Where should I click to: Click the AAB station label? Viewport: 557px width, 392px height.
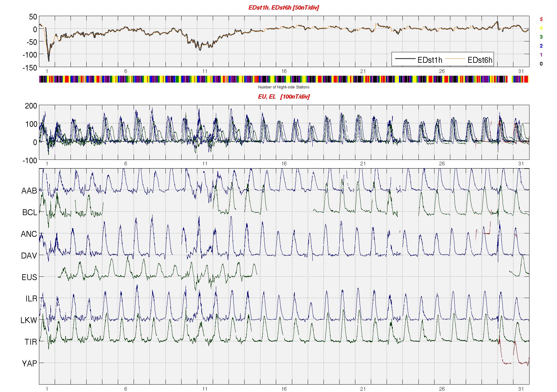(29, 191)
